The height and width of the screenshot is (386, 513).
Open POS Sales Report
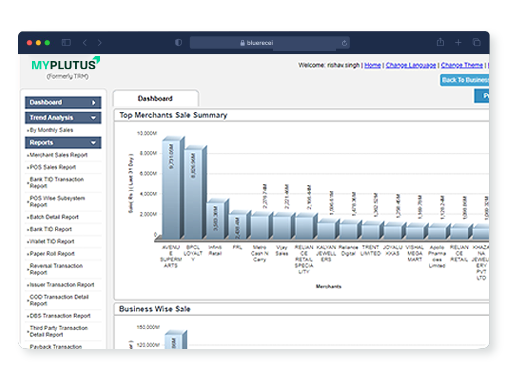[53, 167]
